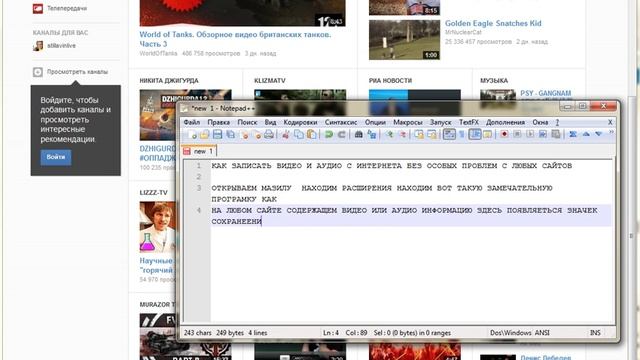
Task: Toggle the Word Wrap toolbar icon
Action: click(449, 134)
